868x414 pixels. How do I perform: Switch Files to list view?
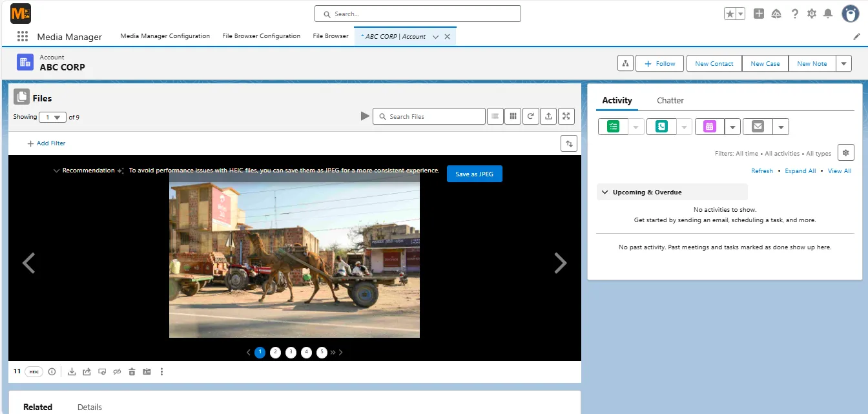coord(495,116)
